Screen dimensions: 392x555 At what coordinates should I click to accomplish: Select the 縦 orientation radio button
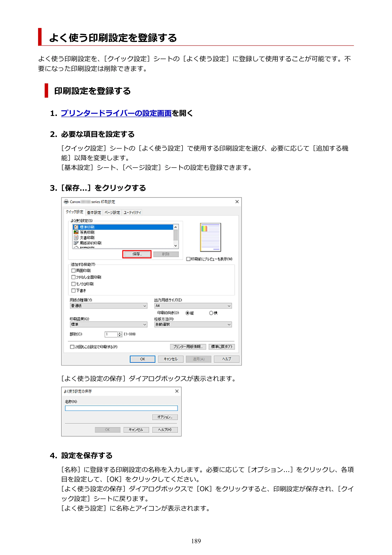pyautogui.click(x=187, y=313)
